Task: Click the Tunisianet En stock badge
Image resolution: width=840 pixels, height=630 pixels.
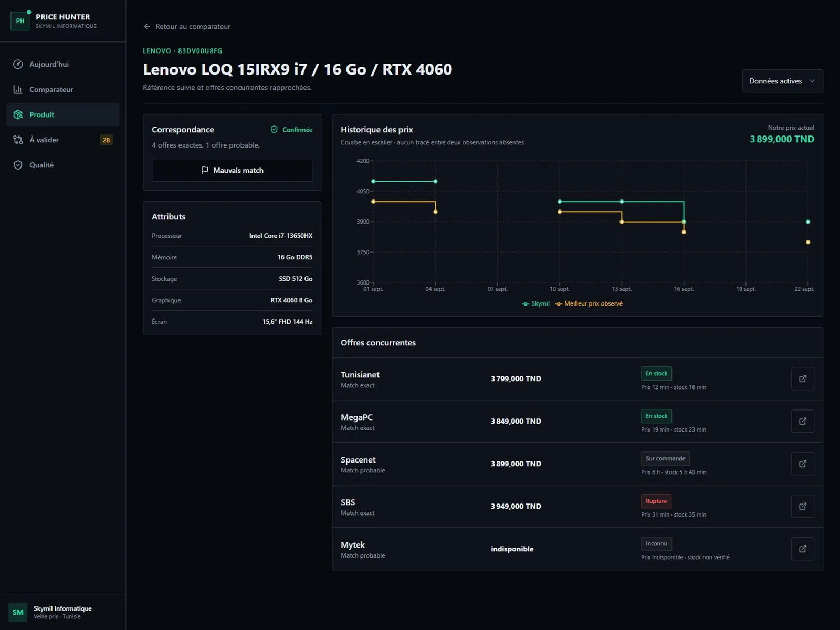Action: 656,373
